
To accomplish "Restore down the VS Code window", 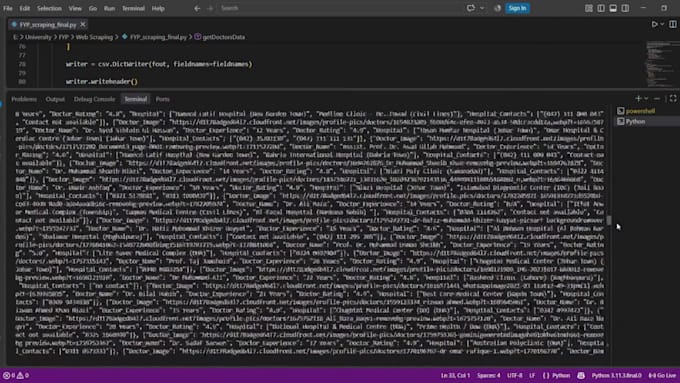I will [x=664, y=8].
